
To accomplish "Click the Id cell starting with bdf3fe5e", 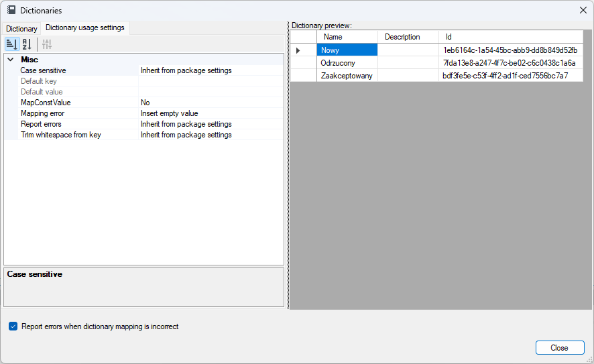I will pos(511,75).
